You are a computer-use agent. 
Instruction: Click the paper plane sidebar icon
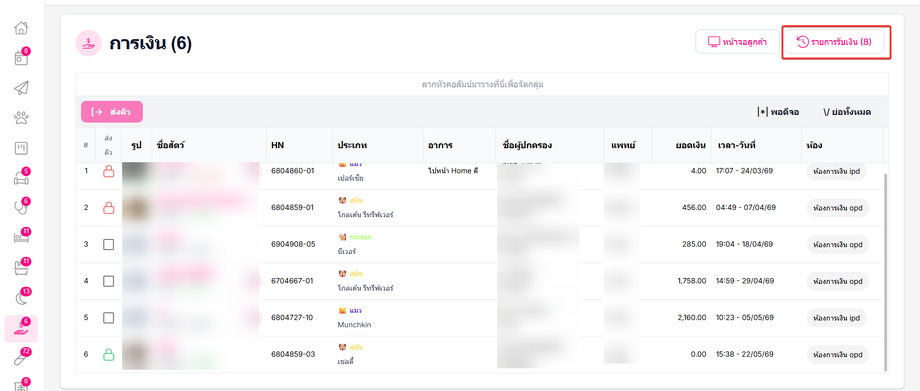click(x=21, y=88)
